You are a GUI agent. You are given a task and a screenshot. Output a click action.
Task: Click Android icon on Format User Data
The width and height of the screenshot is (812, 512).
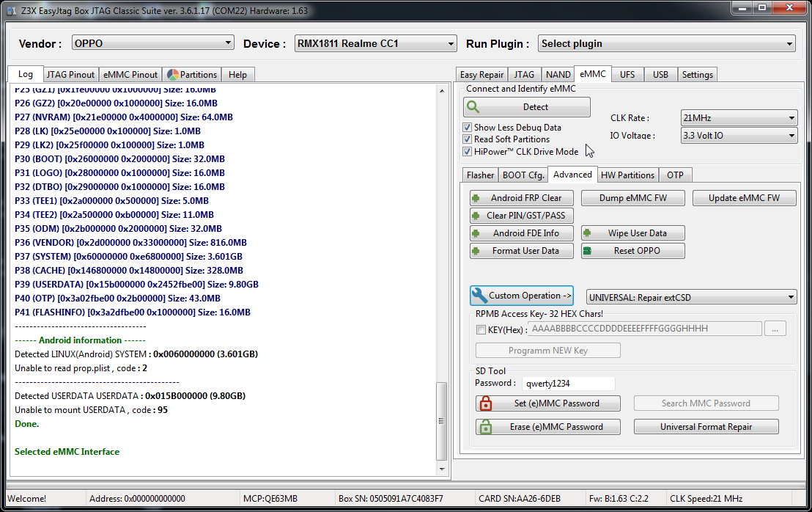pyautogui.click(x=476, y=251)
